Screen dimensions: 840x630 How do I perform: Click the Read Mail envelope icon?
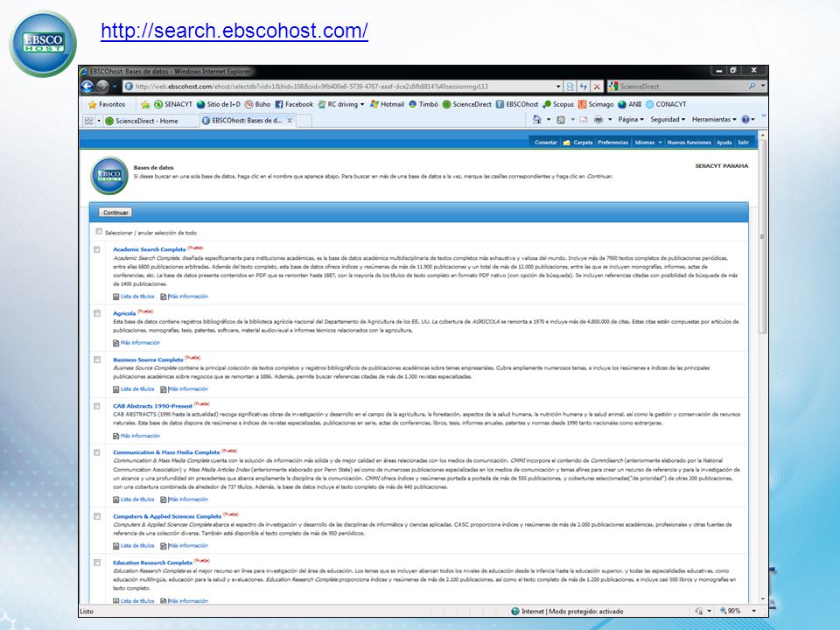coord(584,120)
